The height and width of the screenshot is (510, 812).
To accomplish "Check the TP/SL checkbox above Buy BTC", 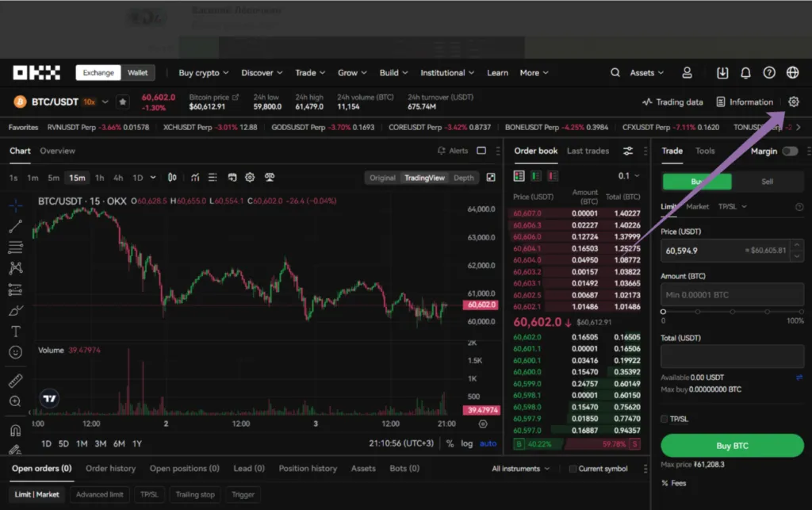I will [x=665, y=419].
